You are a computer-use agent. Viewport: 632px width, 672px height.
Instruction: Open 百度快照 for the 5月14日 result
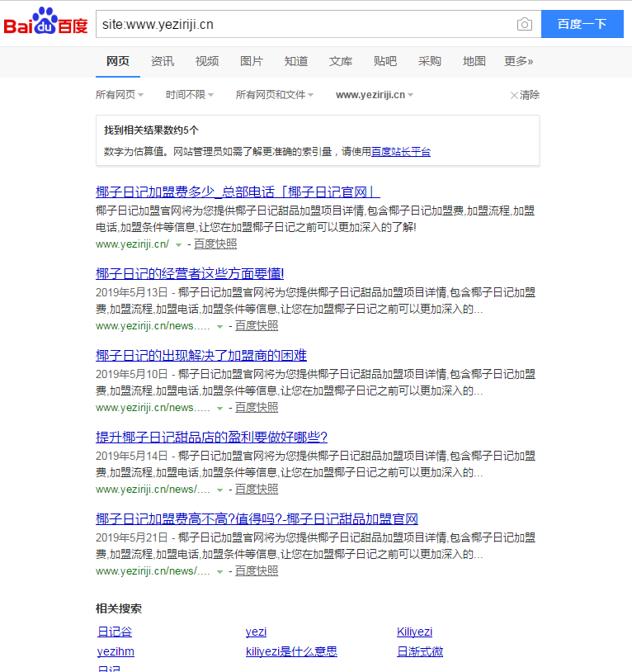click(257, 490)
